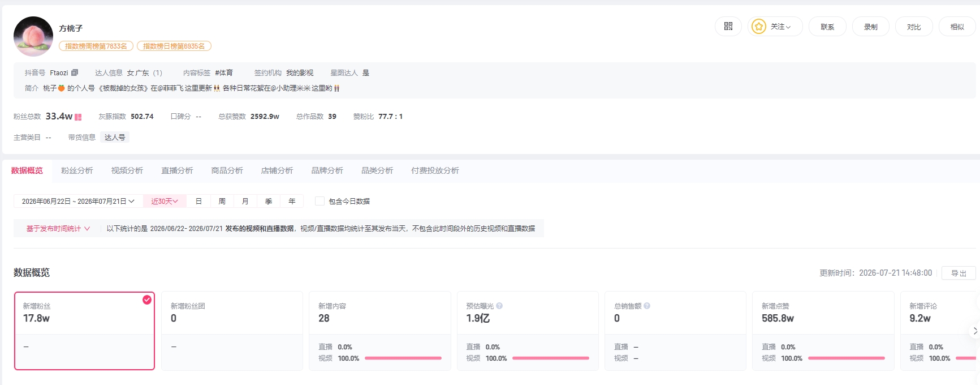Viewport: 980px width, 385px height.
Task: Open the help icon next to 预估曝光
Action: click(499, 306)
